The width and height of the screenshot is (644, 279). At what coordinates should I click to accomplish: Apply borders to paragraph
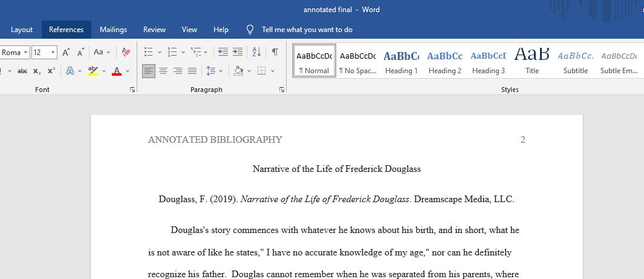pos(262,71)
